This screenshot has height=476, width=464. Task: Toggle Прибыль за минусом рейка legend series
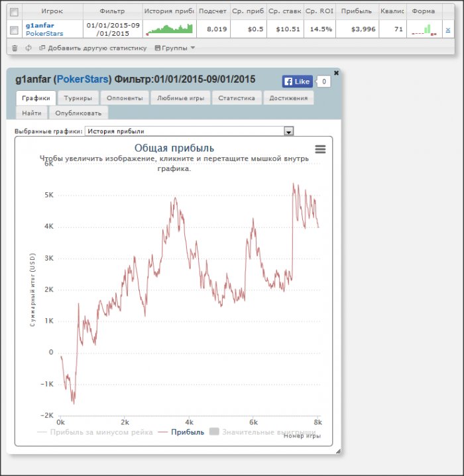click(x=95, y=432)
